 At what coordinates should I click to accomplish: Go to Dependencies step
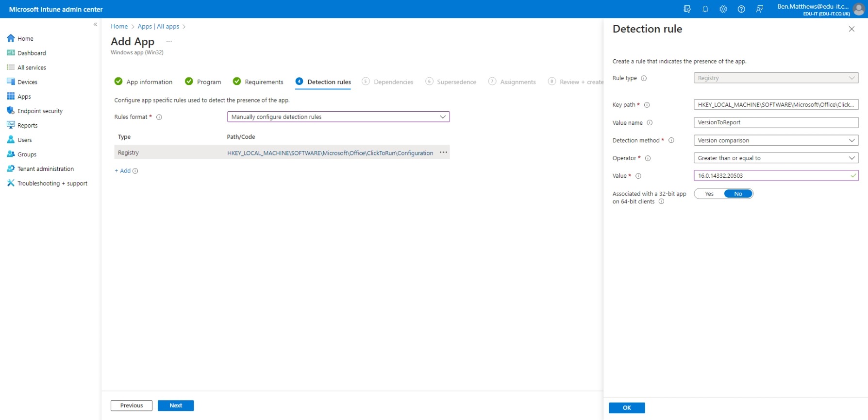tap(387, 82)
